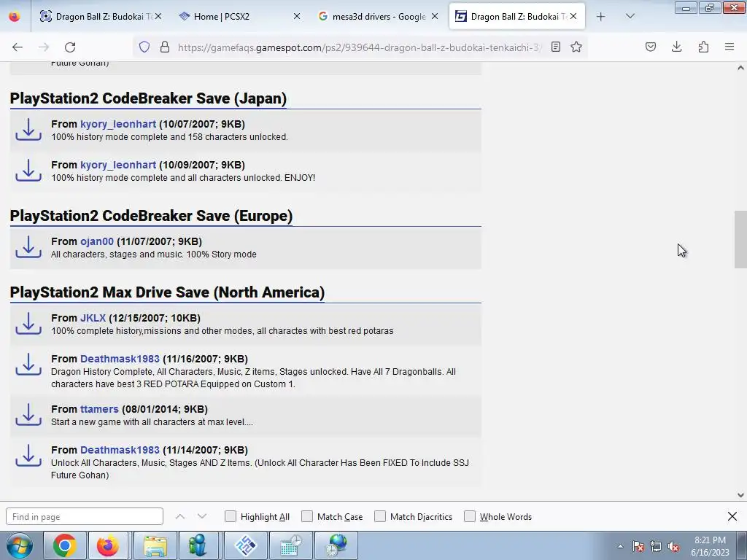Screen dimensions: 747x560
Task: Click scrollbar down arrow
Action: 740,495
